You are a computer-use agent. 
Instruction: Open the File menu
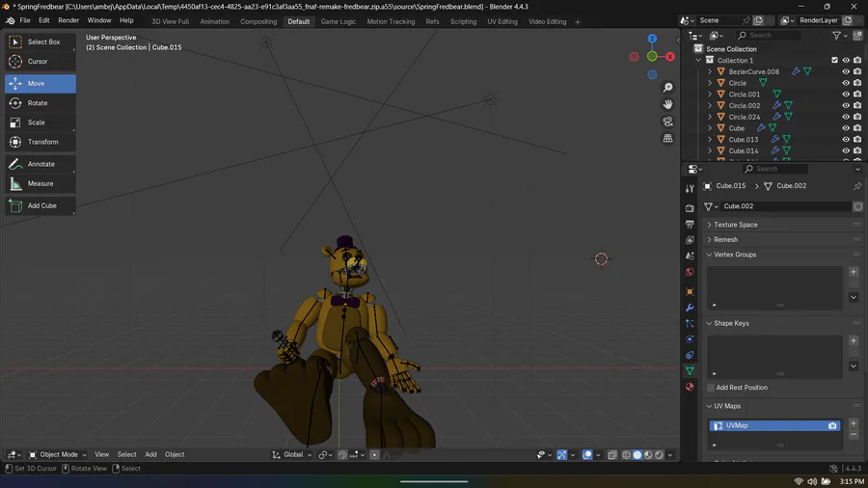coord(25,20)
